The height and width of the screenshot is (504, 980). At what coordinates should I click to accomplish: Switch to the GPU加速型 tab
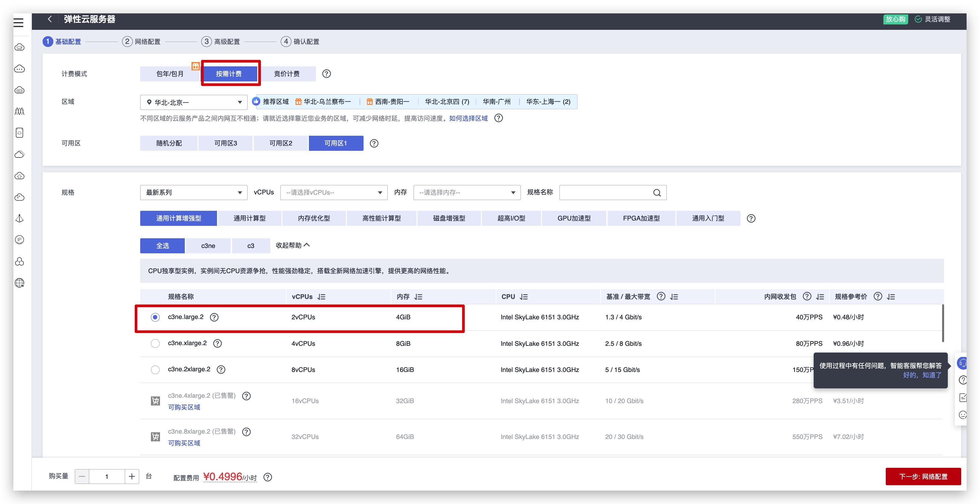pyautogui.click(x=574, y=218)
